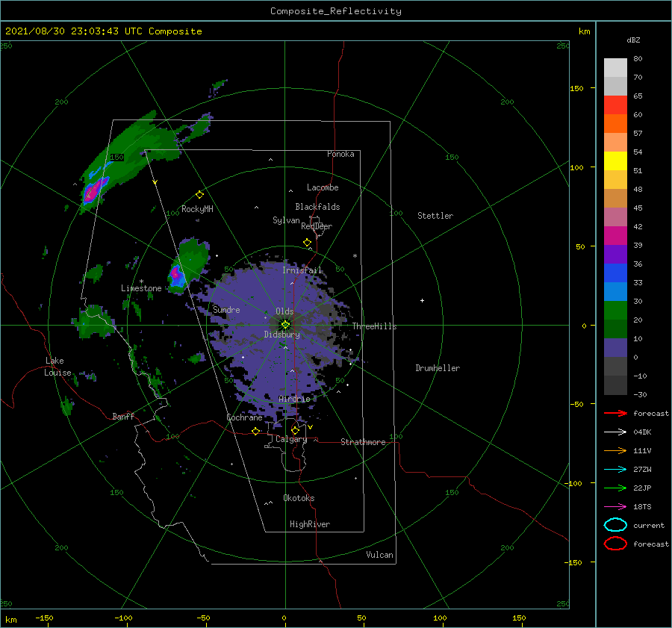Click the light gray 80-70 dBZ swatch
The height and width of the screenshot is (628, 672).
coord(615,68)
